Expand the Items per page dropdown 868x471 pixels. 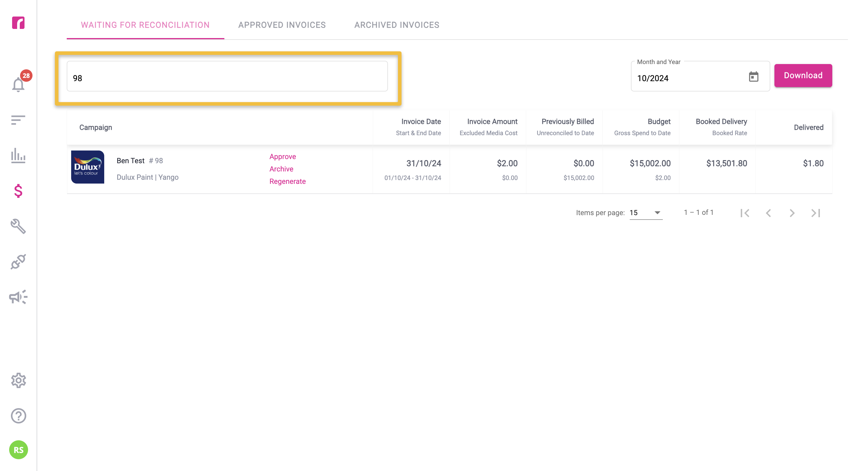coord(646,212)
